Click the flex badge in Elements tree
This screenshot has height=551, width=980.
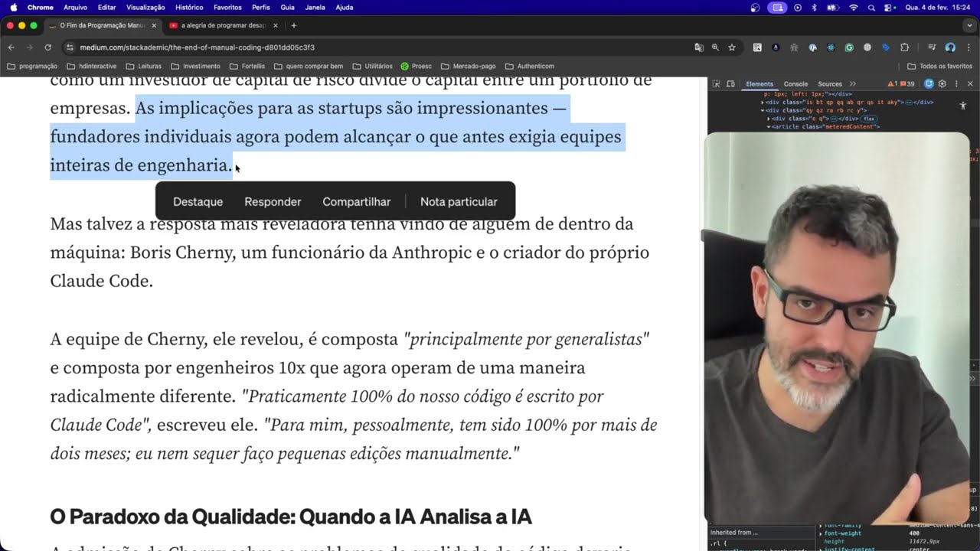pos(869,119)
